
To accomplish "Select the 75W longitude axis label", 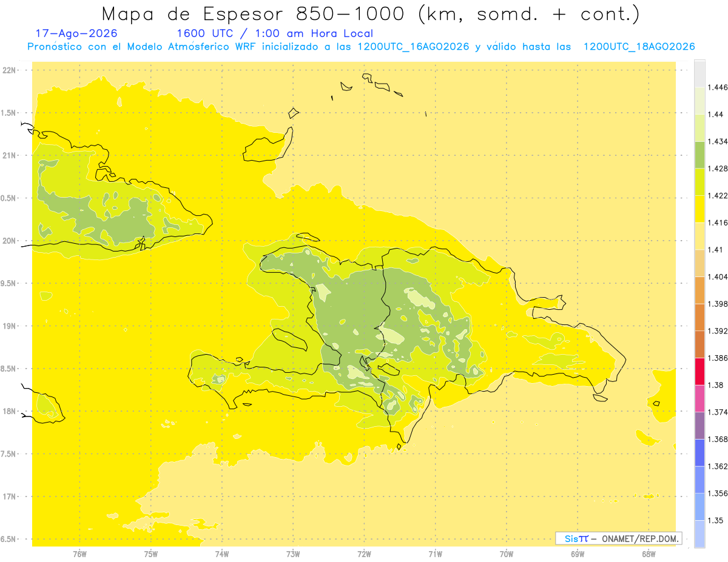I will [x=151, y=554].
